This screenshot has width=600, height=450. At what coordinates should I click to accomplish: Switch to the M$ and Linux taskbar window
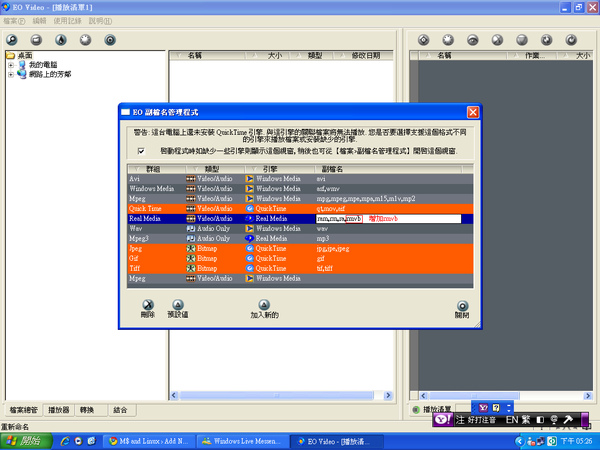[x=149, y=441]
